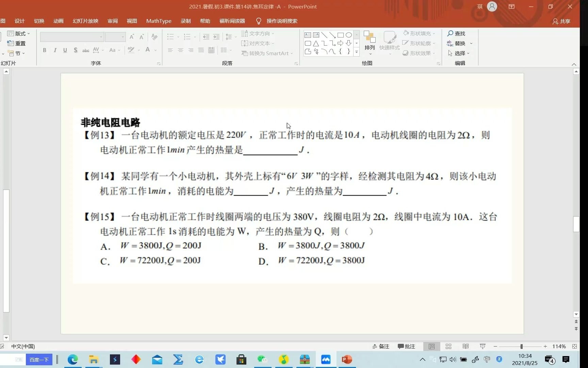
Task: Switch to normal view icon
Action: pos(431,346)
